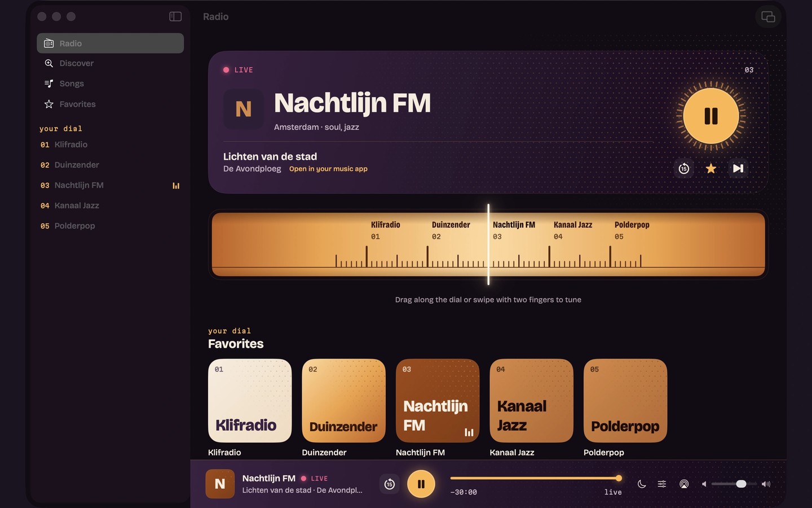This screenshot has width=812, height=508.
Task: Open Discover in the sidebar
Action: pos(111,64)
